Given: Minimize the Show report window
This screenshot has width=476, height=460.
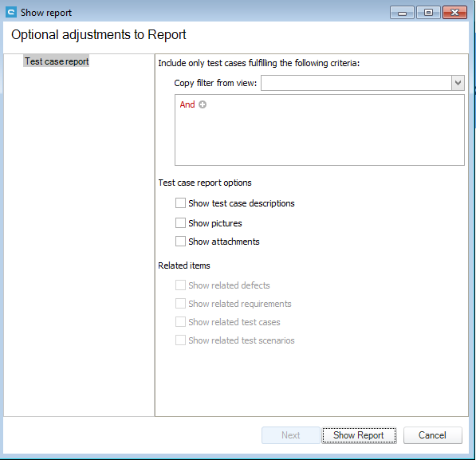Looking at the screenshot, I should 402,13.
